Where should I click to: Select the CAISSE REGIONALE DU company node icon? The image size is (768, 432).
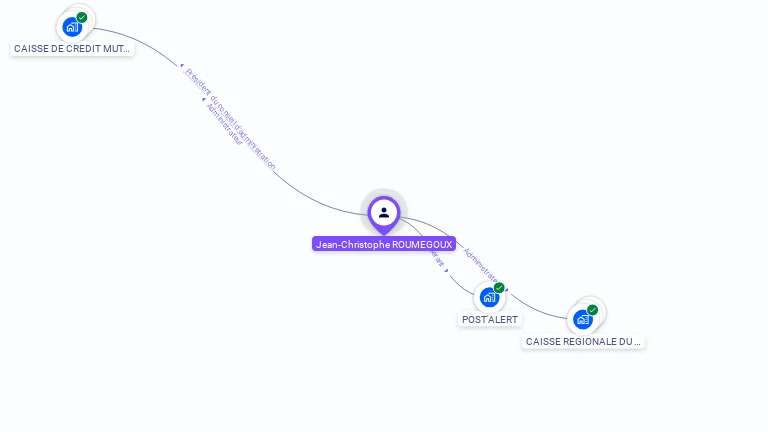click(x=583, y=319)
